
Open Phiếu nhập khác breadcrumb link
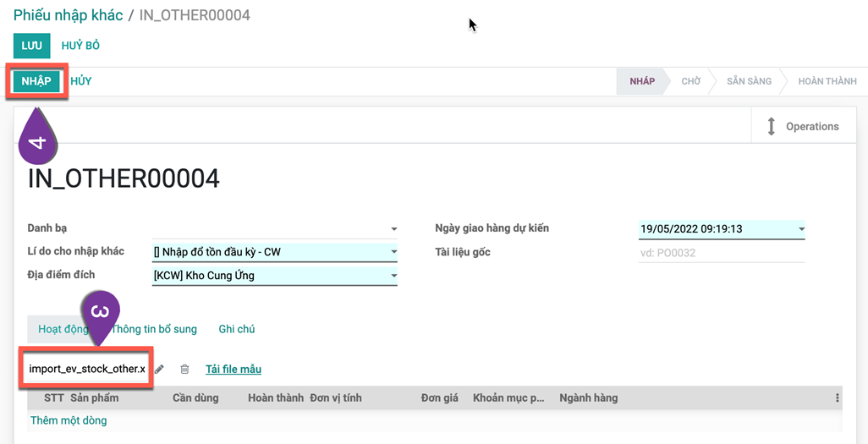[68, 15]
